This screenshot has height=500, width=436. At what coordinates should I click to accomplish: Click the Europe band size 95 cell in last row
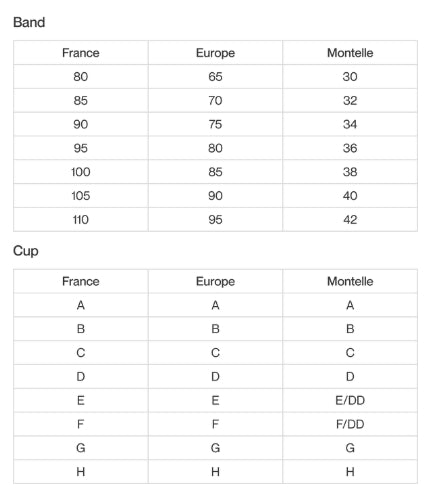click(215, 220)
